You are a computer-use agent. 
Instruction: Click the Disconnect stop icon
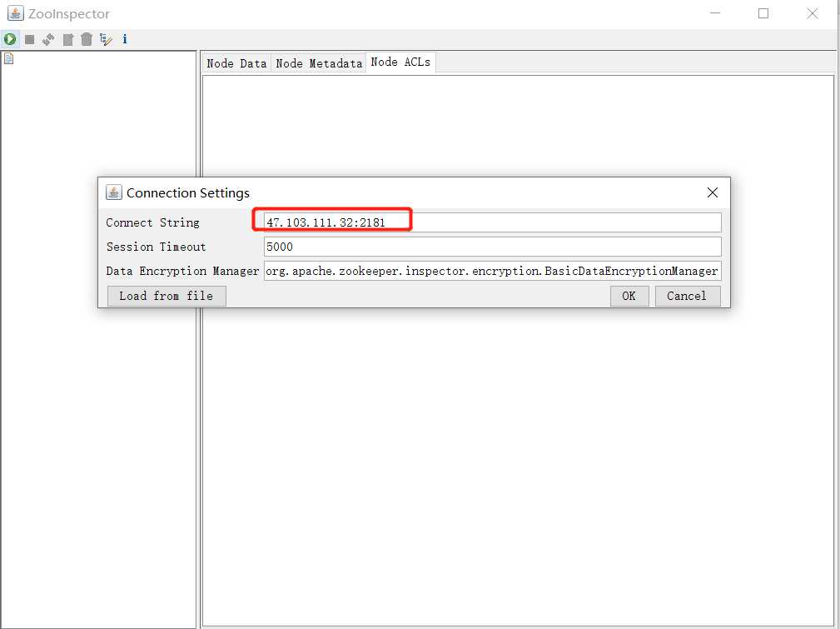(x=29, y=39)
